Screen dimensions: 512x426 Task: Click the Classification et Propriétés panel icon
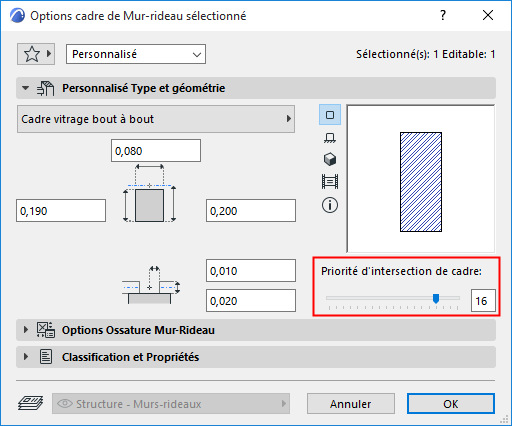tap(46, 357)
